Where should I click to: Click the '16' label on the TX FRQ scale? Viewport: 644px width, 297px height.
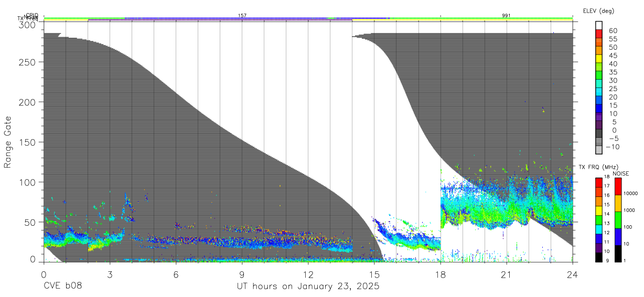607,195
